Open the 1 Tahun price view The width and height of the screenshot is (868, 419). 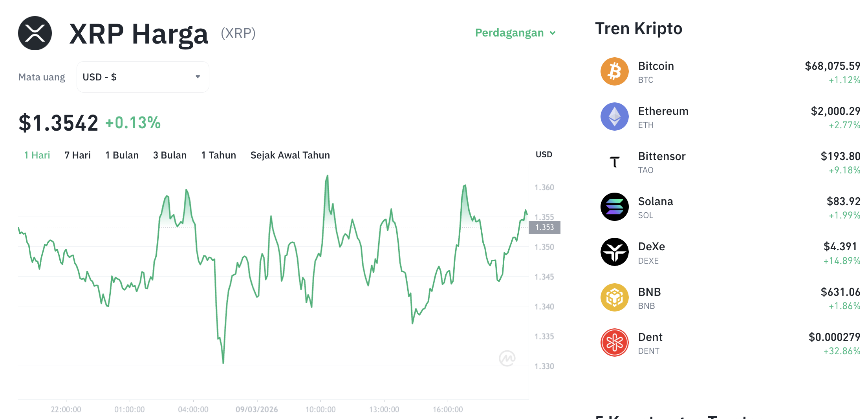pyautogui.click(x=218, y=155)
